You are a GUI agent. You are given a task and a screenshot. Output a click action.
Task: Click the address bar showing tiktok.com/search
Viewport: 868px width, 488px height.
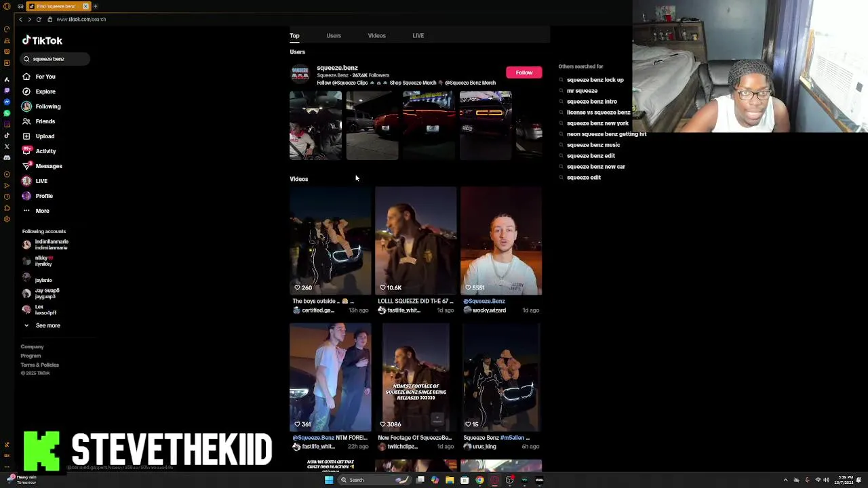(81, 19)
